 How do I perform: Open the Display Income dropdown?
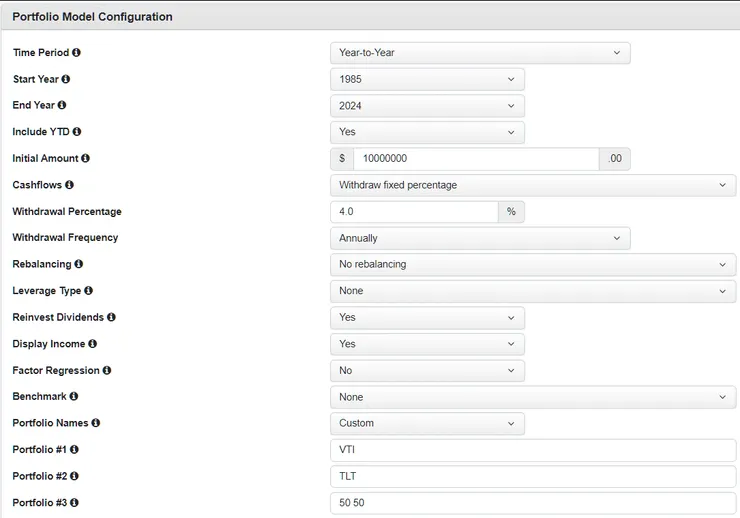point(427,344)
